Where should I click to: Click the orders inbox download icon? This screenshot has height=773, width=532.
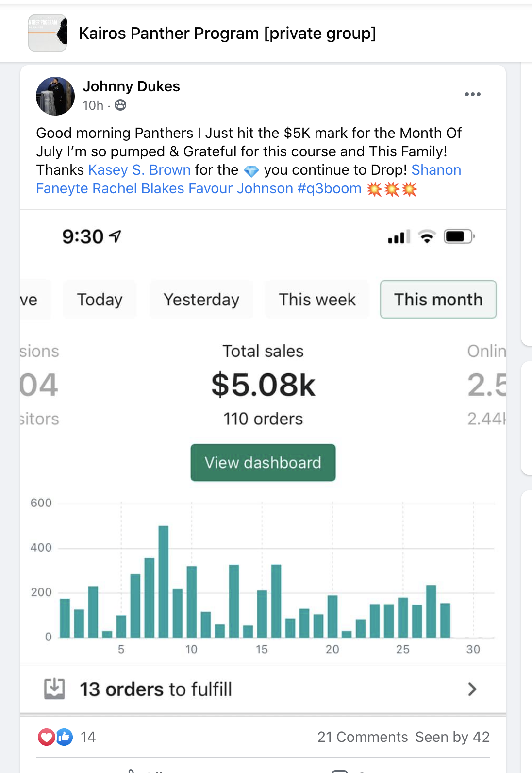click(54, 689)
